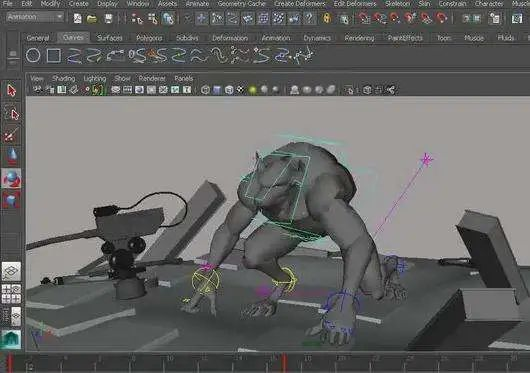Switch to the four-view layout
This screenshot has height=373, width=530.
pos(11,293)
